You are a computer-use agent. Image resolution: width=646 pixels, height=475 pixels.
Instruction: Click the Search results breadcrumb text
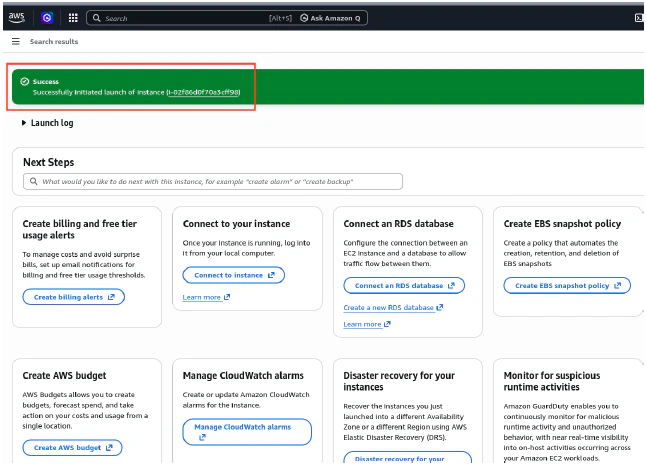click(x=54, y=41)
